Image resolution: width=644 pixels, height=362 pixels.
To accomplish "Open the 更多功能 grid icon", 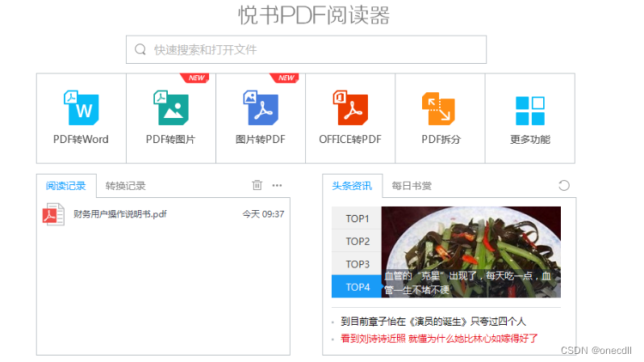I will pos(530,111).
